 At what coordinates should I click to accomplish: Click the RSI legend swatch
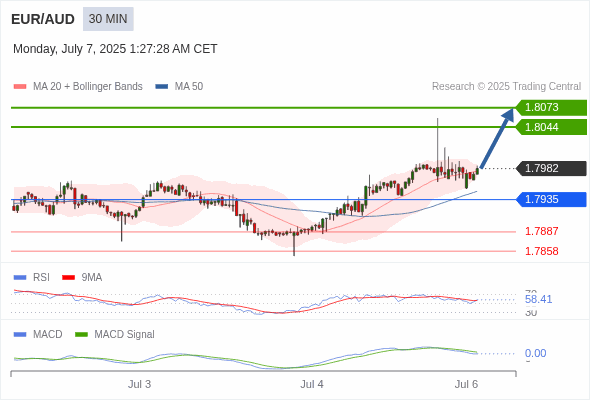(x=20, y=278)
